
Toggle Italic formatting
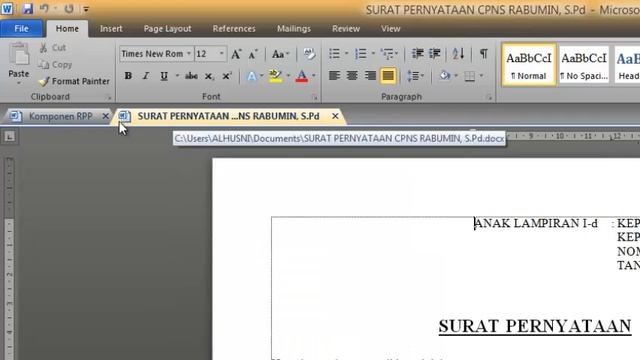[145, 76]
